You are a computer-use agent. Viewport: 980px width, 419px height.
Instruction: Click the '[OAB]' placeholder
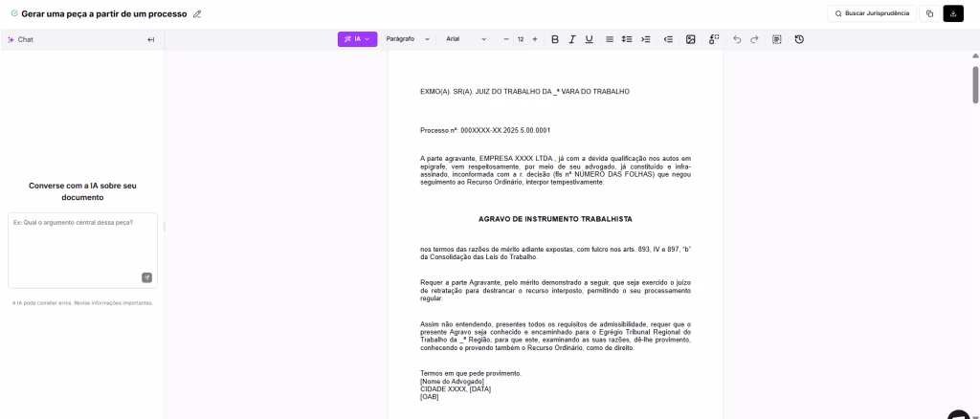430,397
